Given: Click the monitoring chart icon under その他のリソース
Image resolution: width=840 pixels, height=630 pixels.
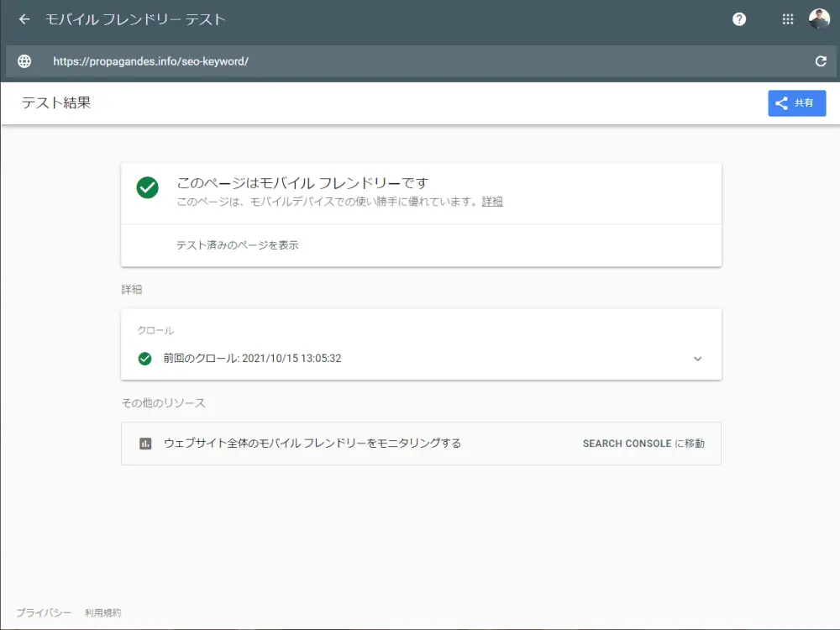Looking at the screenshot, I should pyautogui.click(x=144, y=443).
